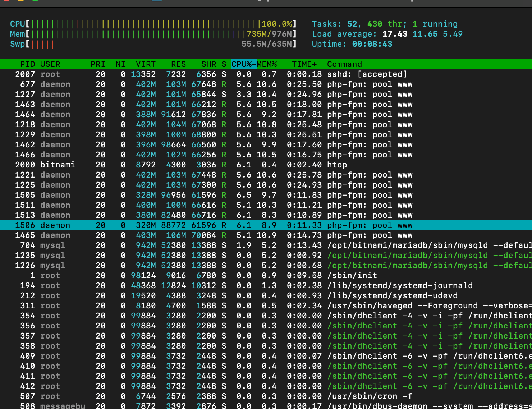This screenshot has height=409, width=532.
Task: Select dhclient -4 row PID 354
Action: click(x=266, y=316)
